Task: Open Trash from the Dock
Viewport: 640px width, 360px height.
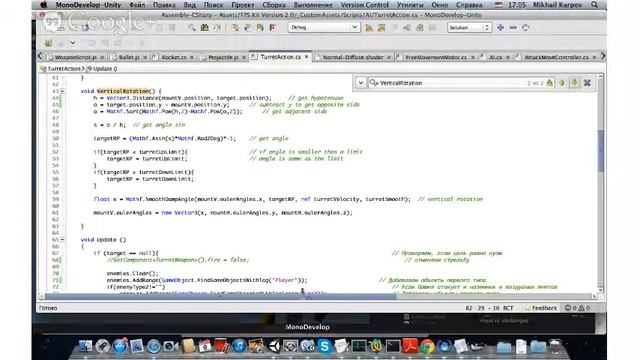Action: point(555,346)
